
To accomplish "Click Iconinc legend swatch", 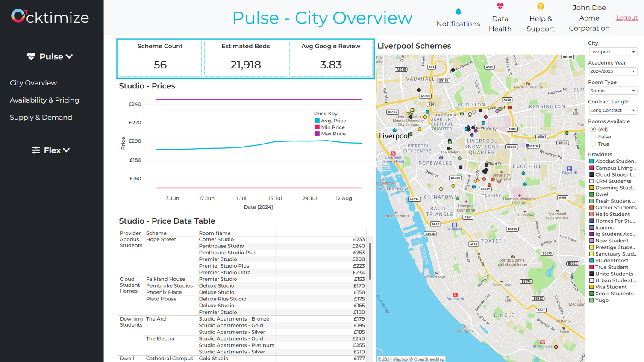I will point(591,227).
